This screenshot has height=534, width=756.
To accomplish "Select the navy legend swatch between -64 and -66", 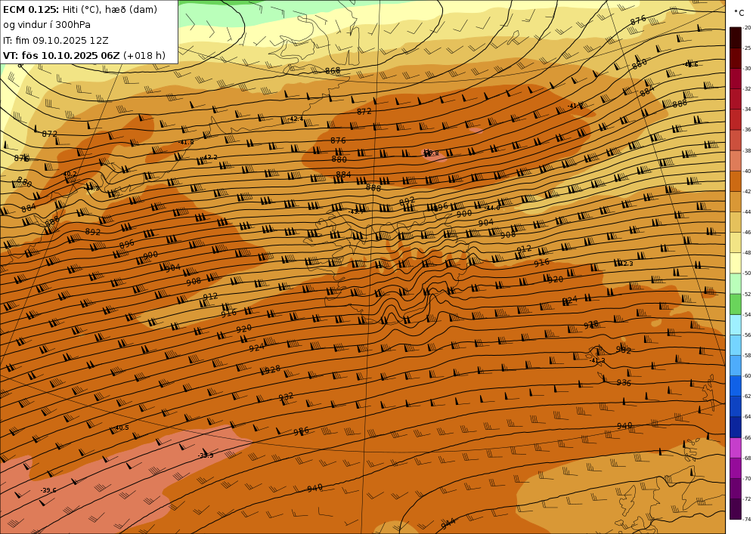I will [x=736, y=427].
